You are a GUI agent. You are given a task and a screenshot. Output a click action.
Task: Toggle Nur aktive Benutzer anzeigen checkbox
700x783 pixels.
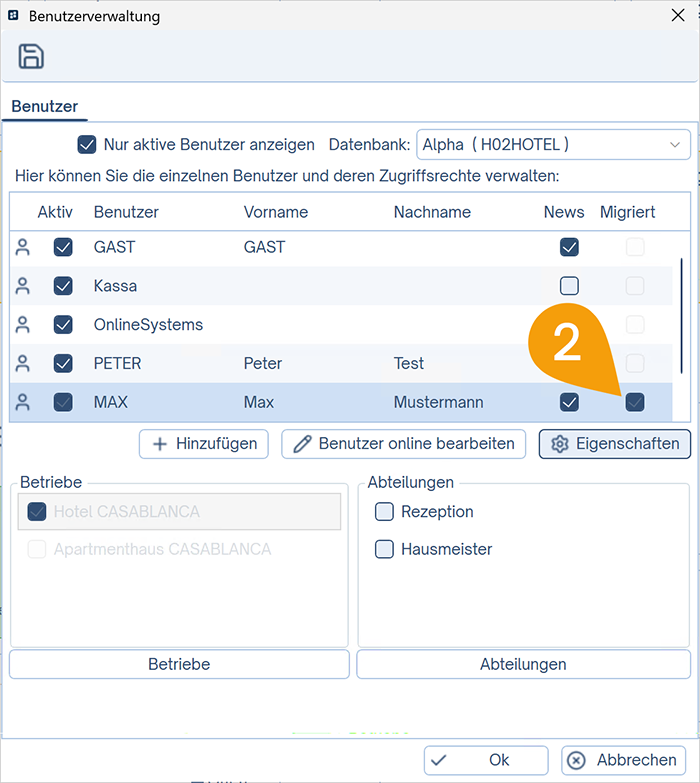87,145
